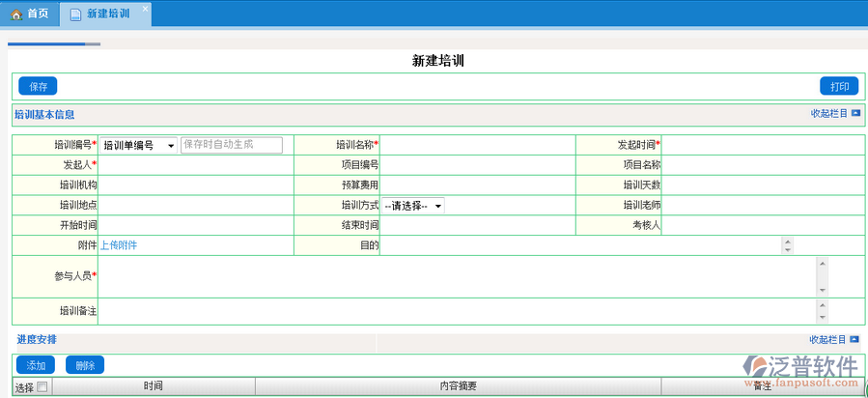Click up arrow in 目的 field scrollbar

788,242
